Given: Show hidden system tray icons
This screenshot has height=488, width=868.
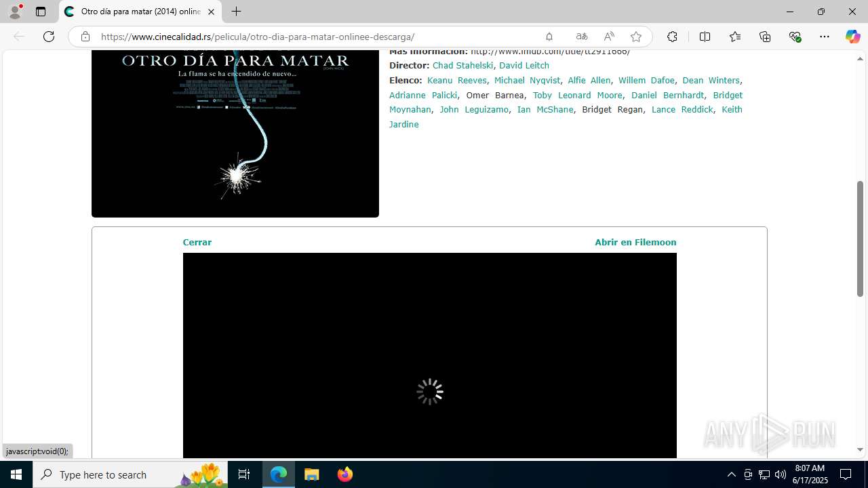Looking at the screenshot, I should (x=731, y=474).
